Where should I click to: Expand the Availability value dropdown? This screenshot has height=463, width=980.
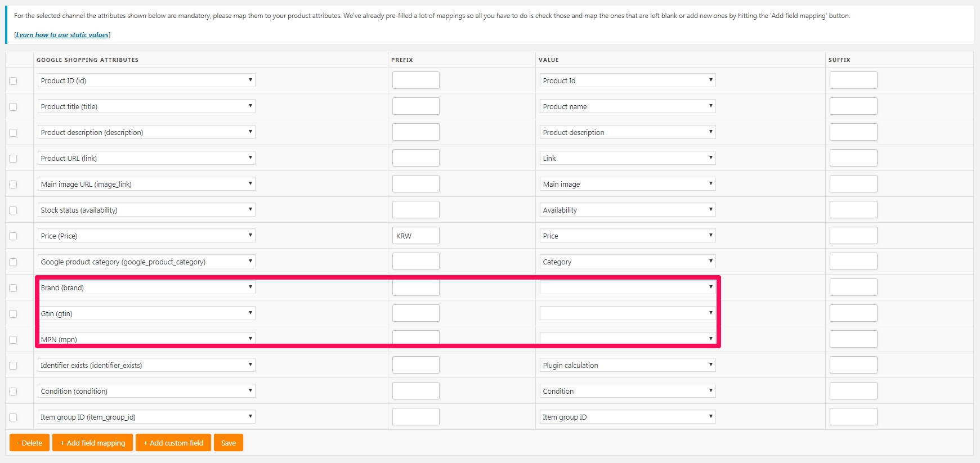pos(627,210)
